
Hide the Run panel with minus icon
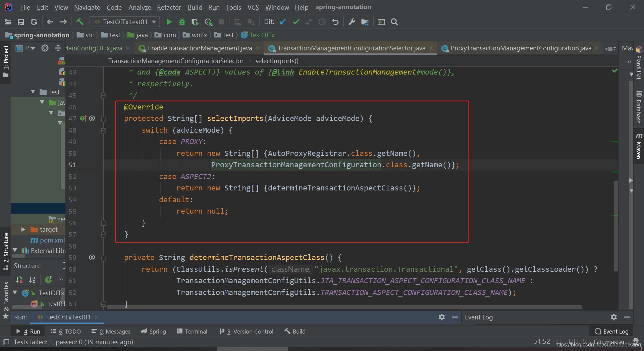tap(455, 317)
